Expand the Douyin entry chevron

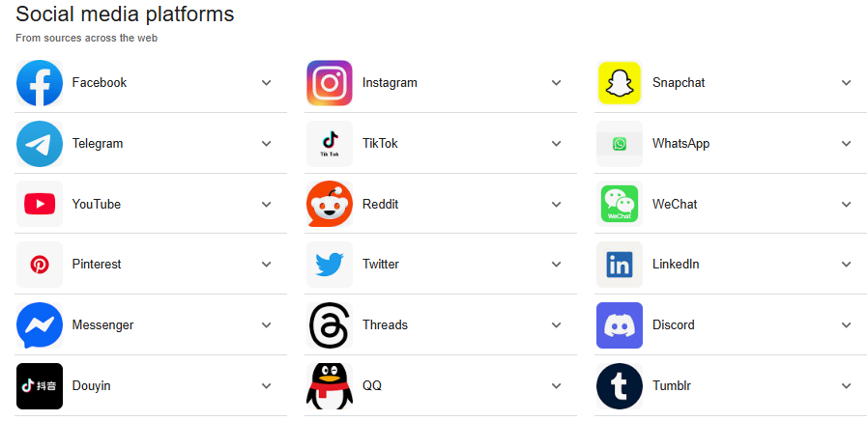(266, 386)
